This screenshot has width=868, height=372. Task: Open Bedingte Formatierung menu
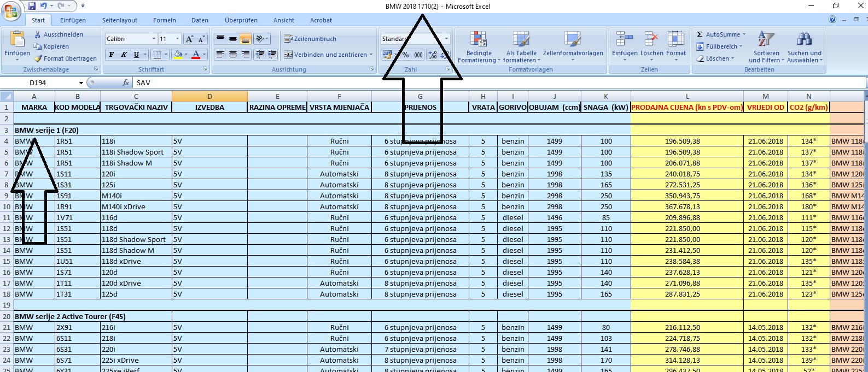coord(479,47)
